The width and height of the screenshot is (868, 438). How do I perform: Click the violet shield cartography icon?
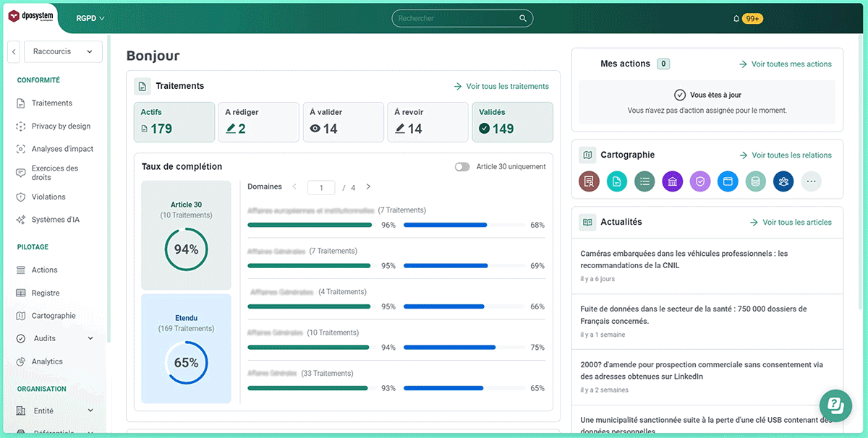pos(700,181)
